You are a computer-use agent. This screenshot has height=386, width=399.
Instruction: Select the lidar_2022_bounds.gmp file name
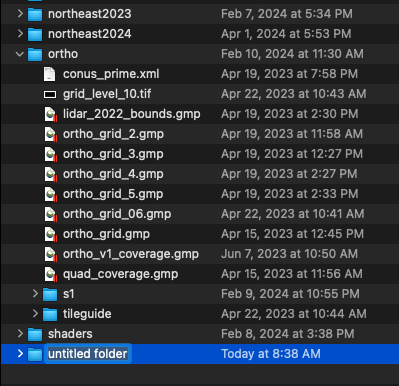tap(132, 114)
